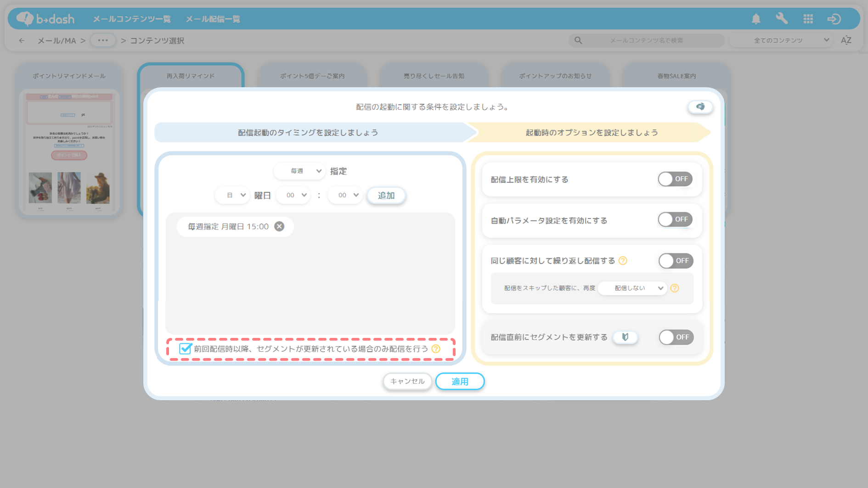Image resolution: width=868 pixels, height=488 pixels.
Task: Click beginner badge beside 配信直前にセグメントを更新する
Action: [x=625, y=337]
